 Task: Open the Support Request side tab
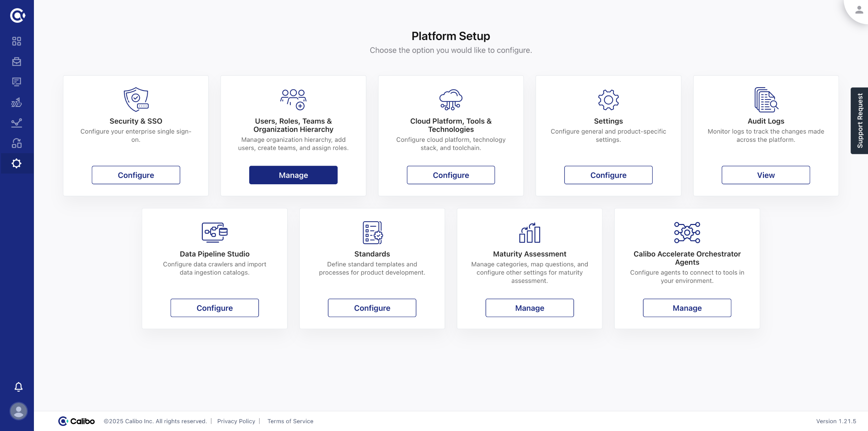click(x=860, y=121)
